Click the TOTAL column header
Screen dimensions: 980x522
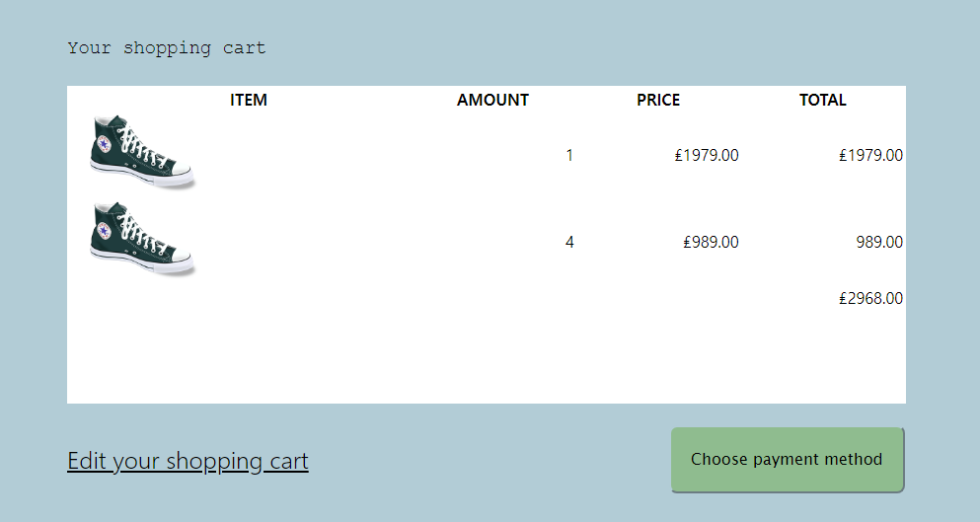tap(823, 100)
